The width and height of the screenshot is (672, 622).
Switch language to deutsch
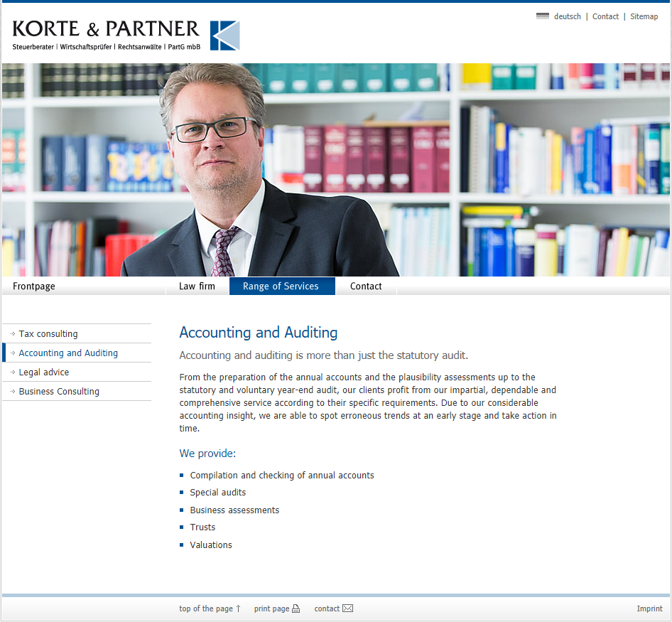coord(567,16)
